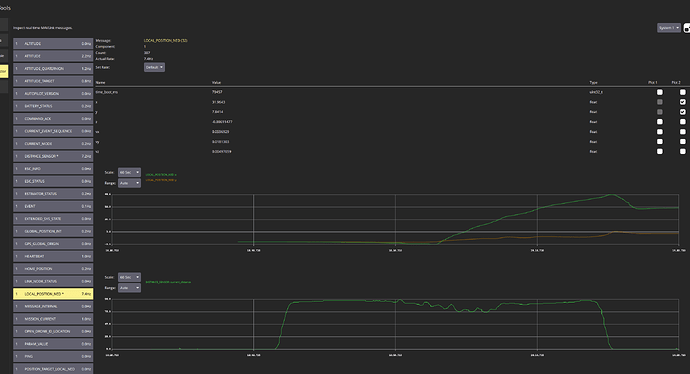Uncheck Plot 2 for field y

[x=683, y=112]
